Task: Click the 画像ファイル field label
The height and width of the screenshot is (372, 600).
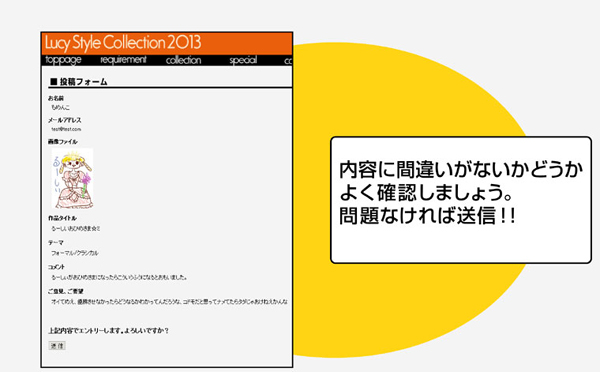Action: coord(63,142)
